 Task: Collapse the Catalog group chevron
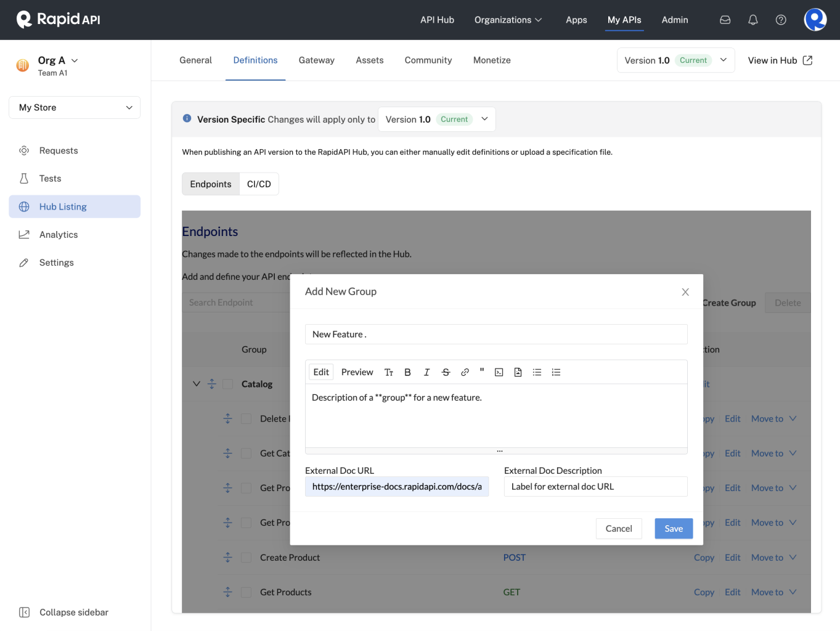pyautogui.click(x=196, y=384)
